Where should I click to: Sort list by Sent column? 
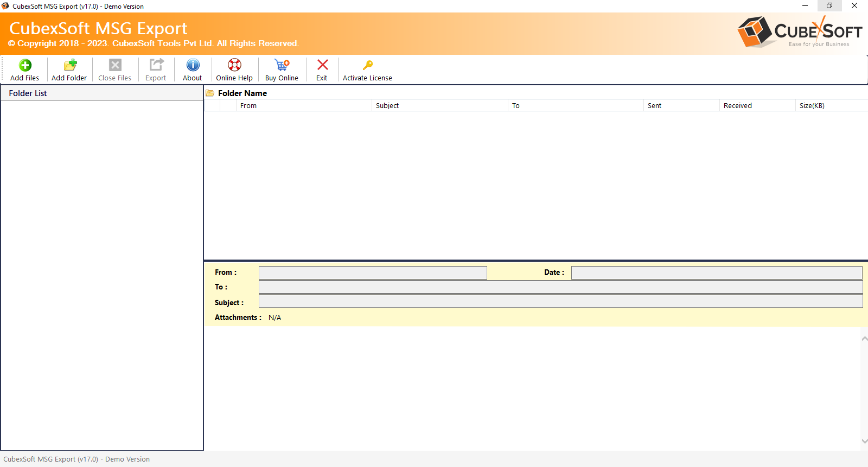[x=681, y=106]
